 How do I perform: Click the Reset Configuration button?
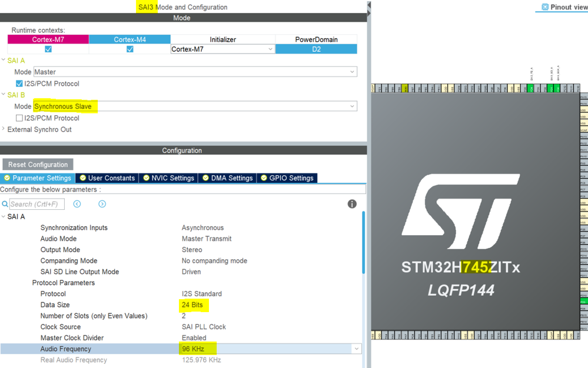[x=38, y=165]
